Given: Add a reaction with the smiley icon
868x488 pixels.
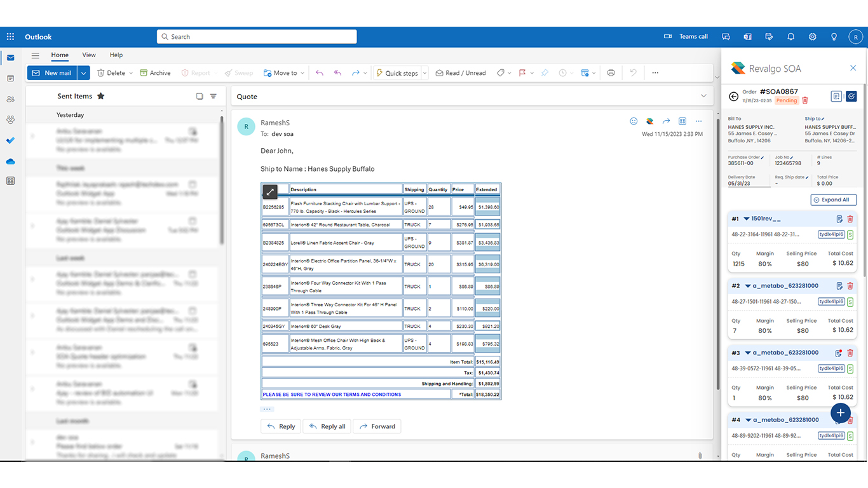Looking at the screenshot, I should pyautogui.click(x=634, y=121).
